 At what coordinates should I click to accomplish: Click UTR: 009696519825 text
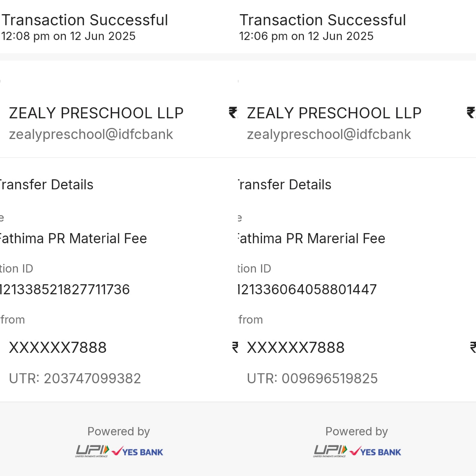(x=312, y=378)
